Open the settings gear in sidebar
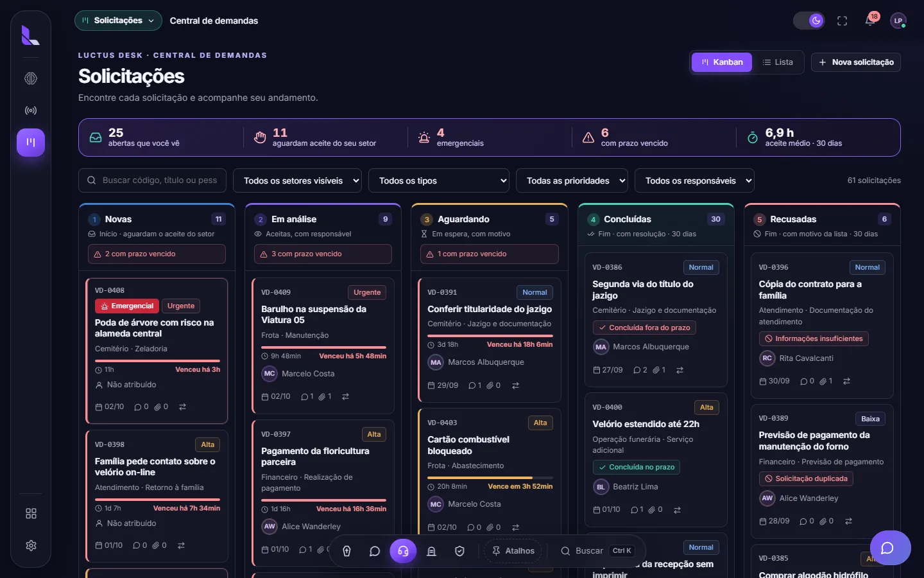Viewport: 924px width, 578px height. 31,545
